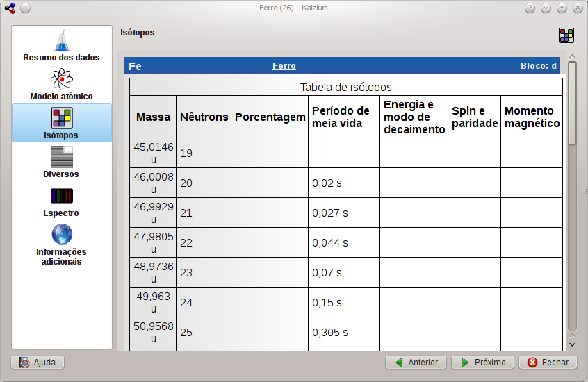Select the Isótopos sidebar page
This screenshot has height=382, width=588.
[61, 123]
